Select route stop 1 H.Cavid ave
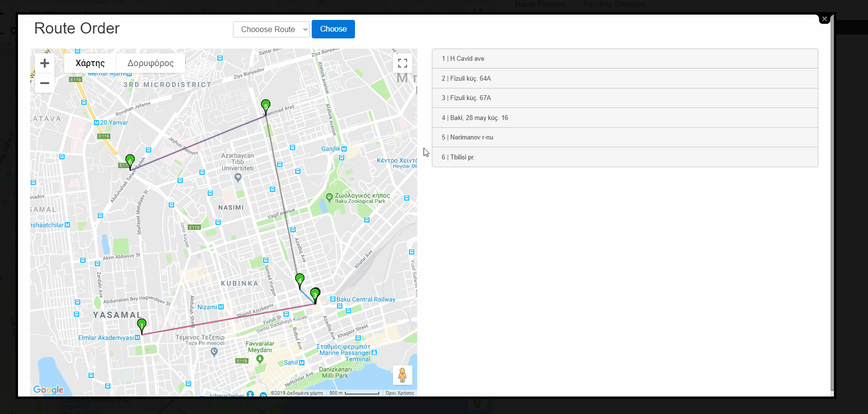Screen dimensions: 868x414 click(624, 59)
